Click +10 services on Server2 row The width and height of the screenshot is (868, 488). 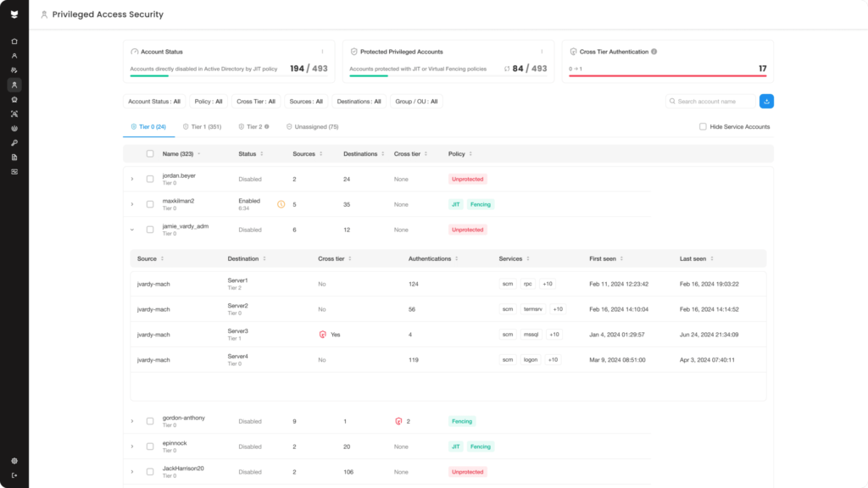[558, 309]
